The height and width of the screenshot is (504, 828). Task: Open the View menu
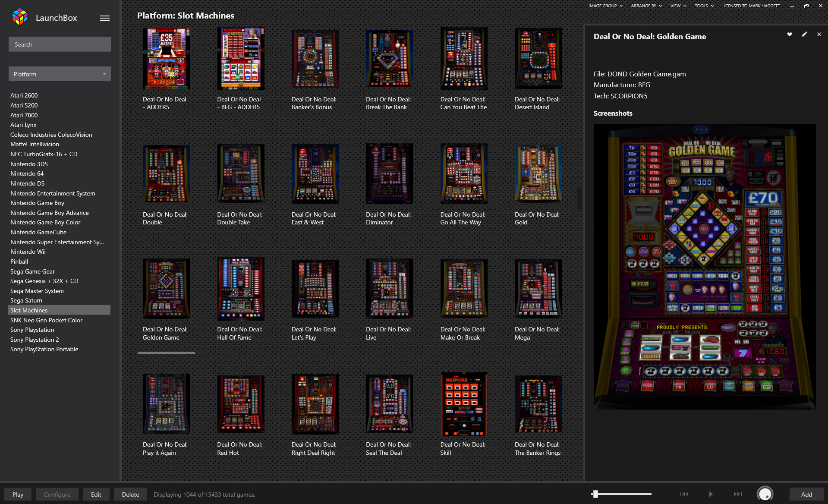click(x=678, y=6)
